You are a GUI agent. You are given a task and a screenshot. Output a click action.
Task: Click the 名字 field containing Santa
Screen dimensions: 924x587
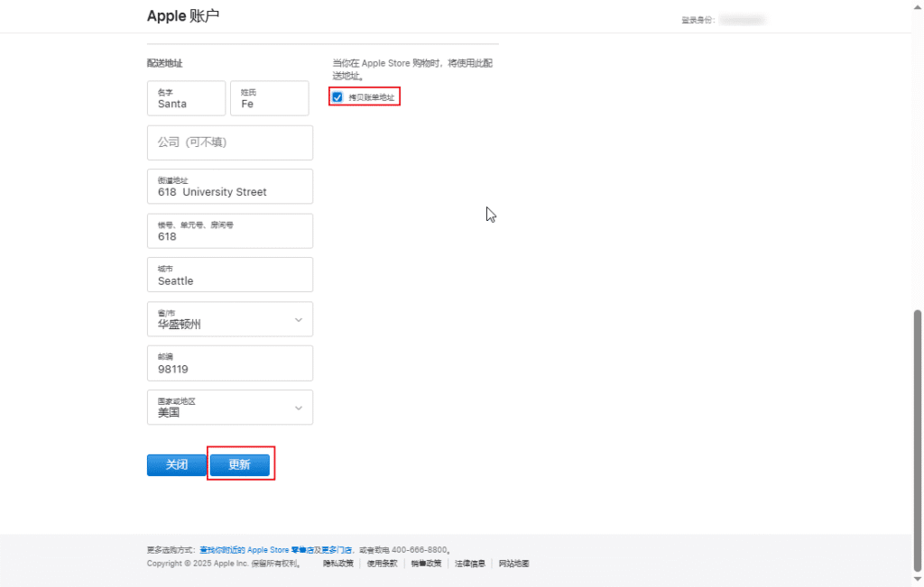coord(186,98)
